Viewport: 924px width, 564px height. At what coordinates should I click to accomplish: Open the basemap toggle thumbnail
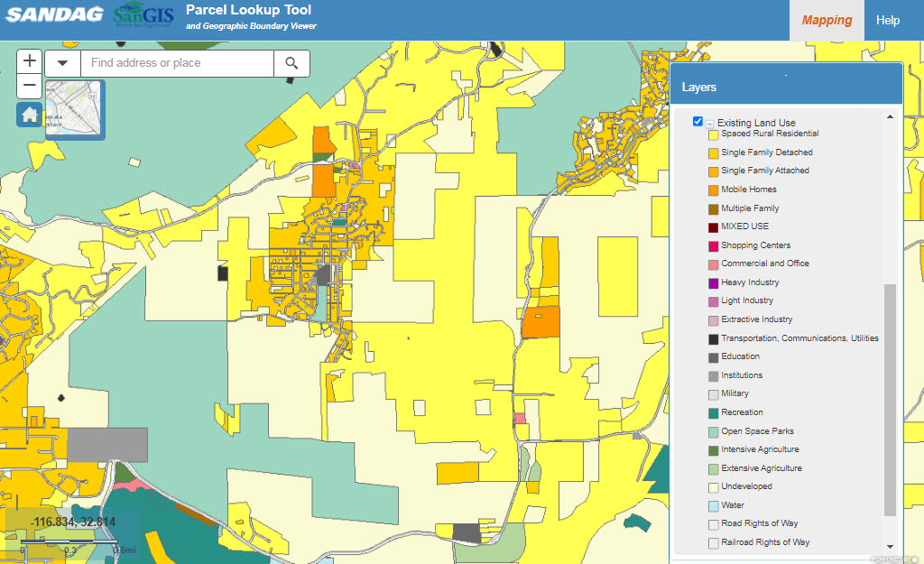pyautogui.click(x=74, y=108)
